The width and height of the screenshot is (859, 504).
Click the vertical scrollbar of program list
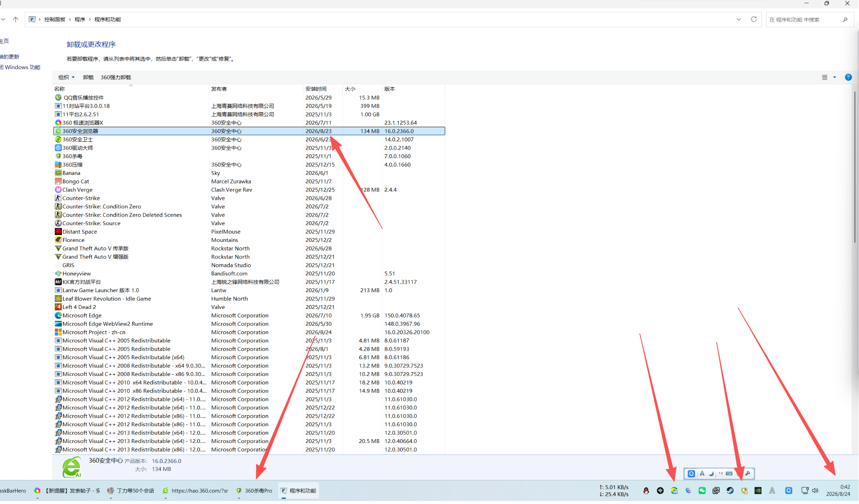pos(855,168)
